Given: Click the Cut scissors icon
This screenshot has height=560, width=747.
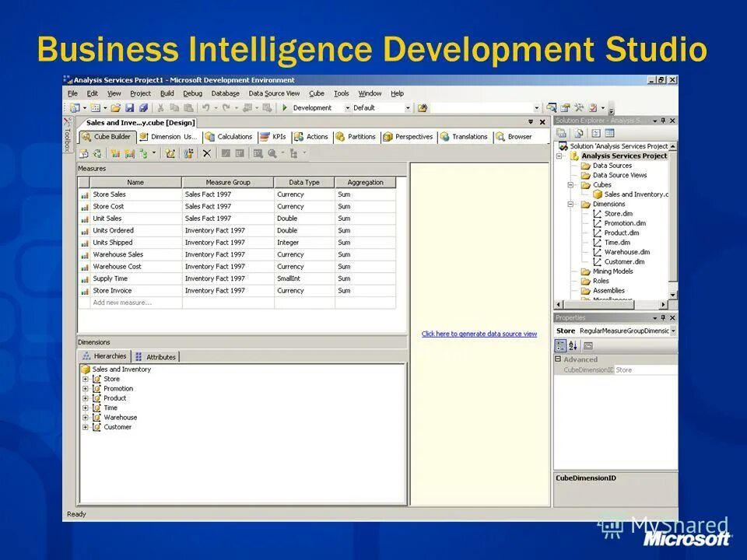Looking at the screenshot, I should click(x=160, y=108).
